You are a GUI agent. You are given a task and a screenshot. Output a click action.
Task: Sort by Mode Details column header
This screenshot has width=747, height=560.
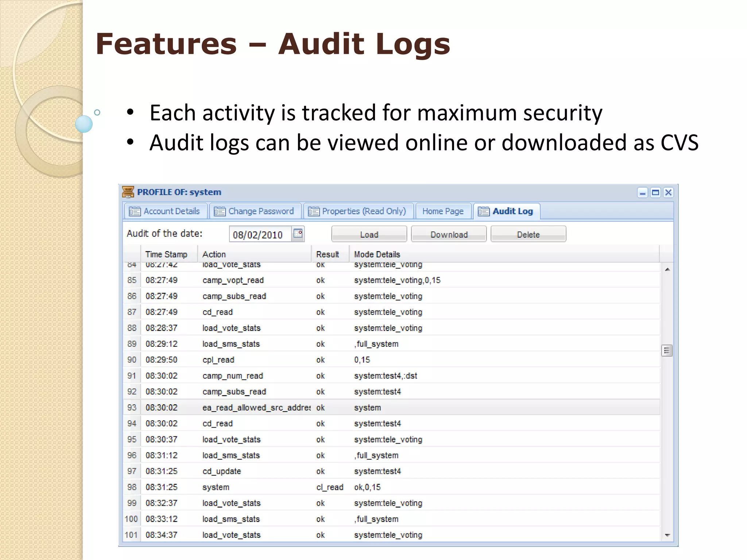[x=504, y=254]
